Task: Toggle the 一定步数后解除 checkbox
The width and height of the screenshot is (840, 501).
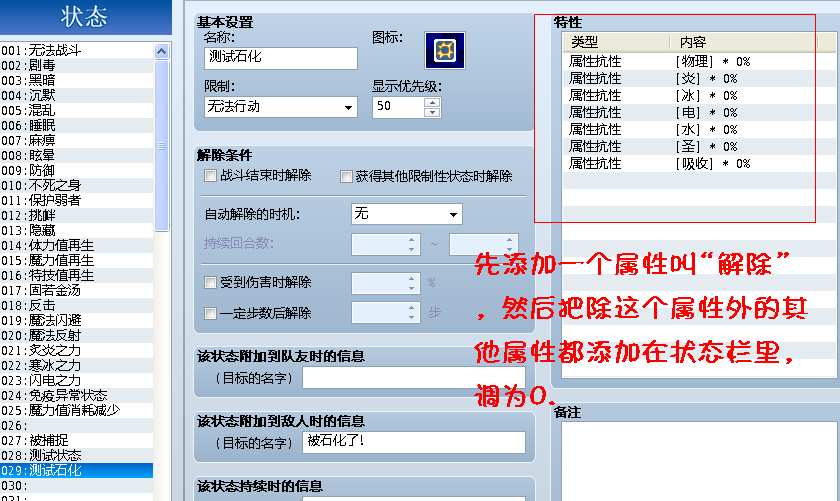Action: (x=211, y=313)
